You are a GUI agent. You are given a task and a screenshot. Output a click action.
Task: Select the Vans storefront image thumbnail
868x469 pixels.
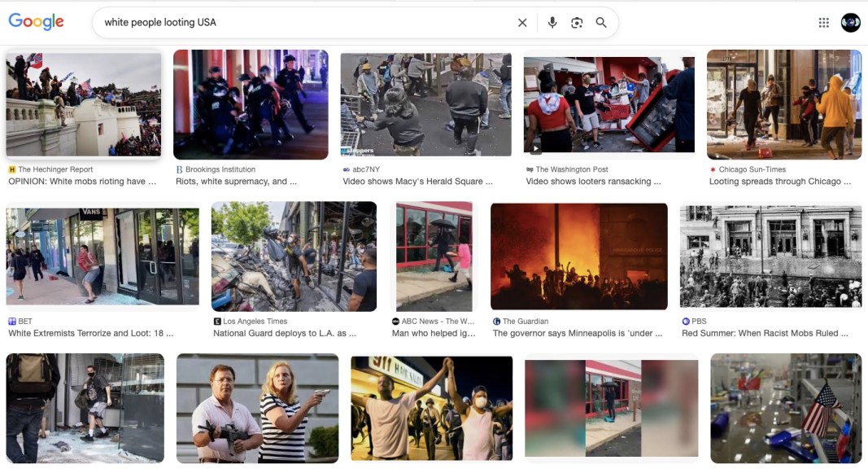(x=102, y=256)
